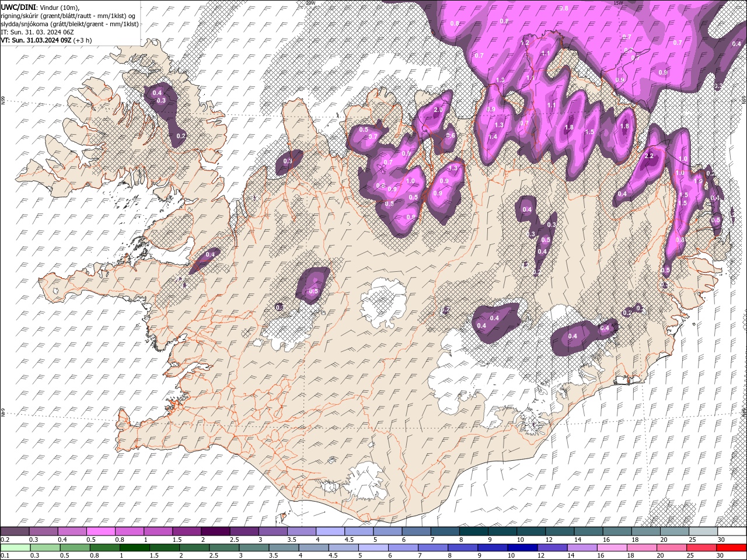The height and width of the screenshot is (560, 747).
Task: Click the dark mauve 0.2 snow legend swatch
Action: 15,531
